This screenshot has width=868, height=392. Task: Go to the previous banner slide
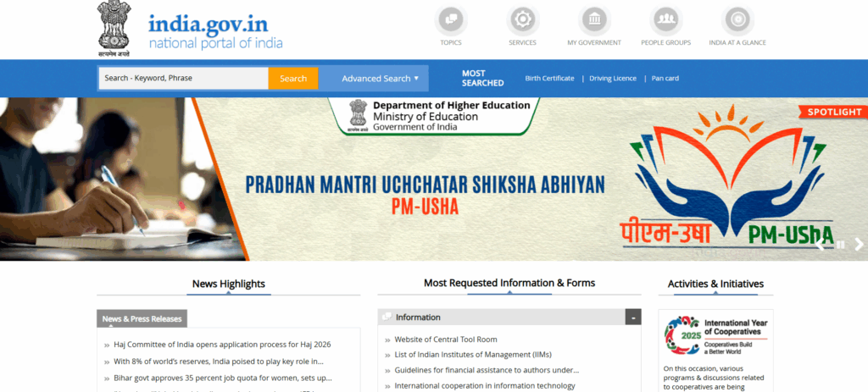820,245
